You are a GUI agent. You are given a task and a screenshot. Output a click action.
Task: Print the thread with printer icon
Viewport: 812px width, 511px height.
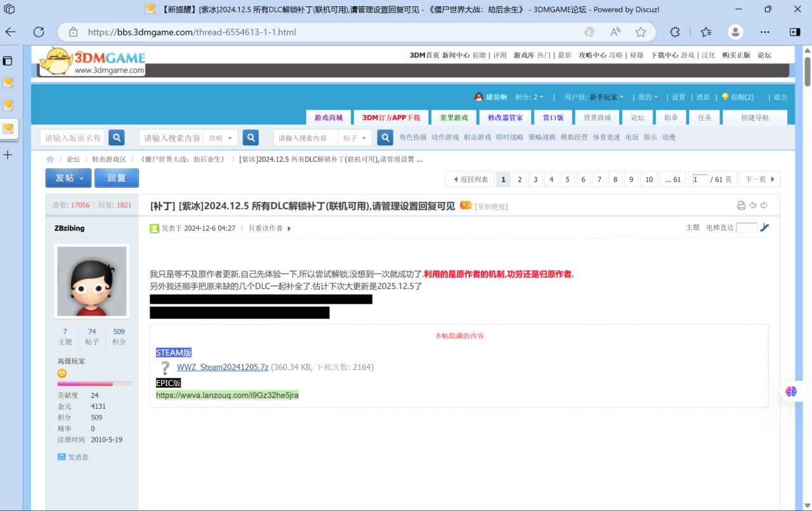click(x=741, y=205)
